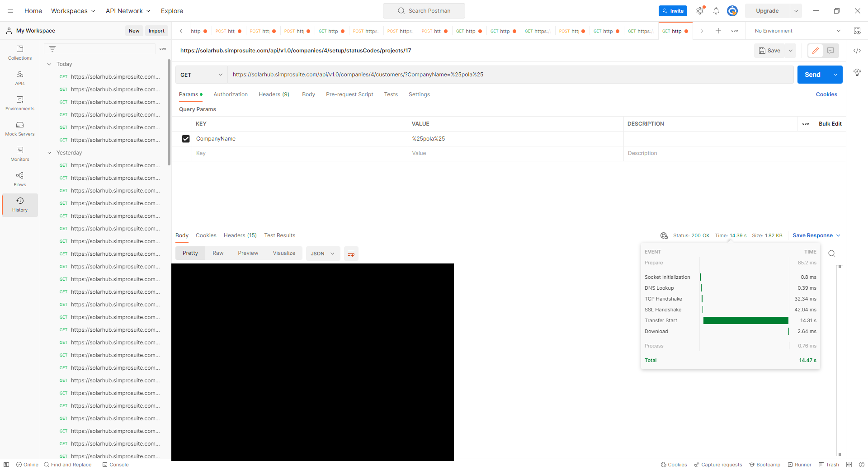Open the Console in status bar

116,465
